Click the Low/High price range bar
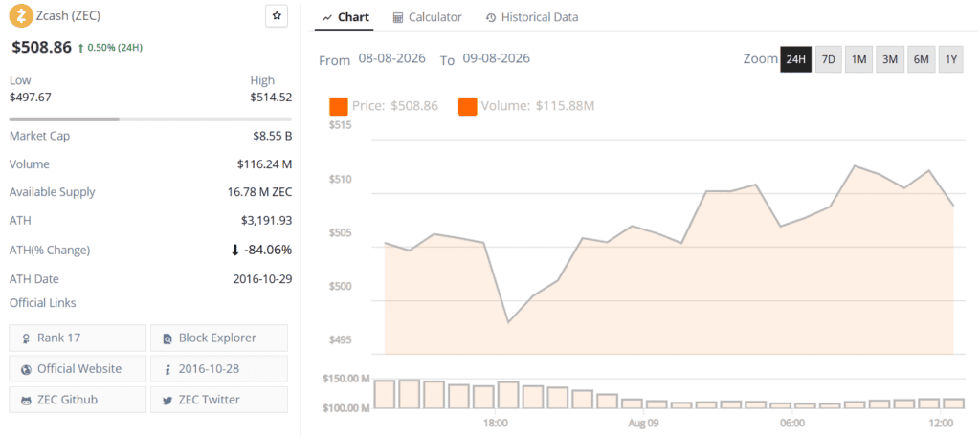Image resolution: width=980 pixels, height=436 pixels. [x=150, y=119]
